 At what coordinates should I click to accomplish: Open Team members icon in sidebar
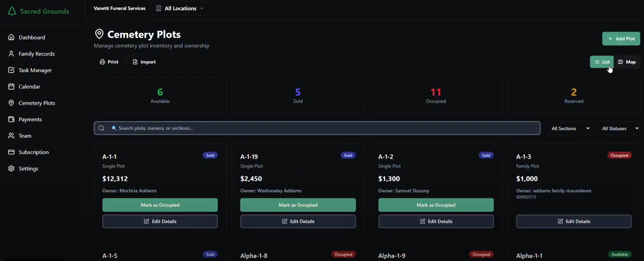11,136
